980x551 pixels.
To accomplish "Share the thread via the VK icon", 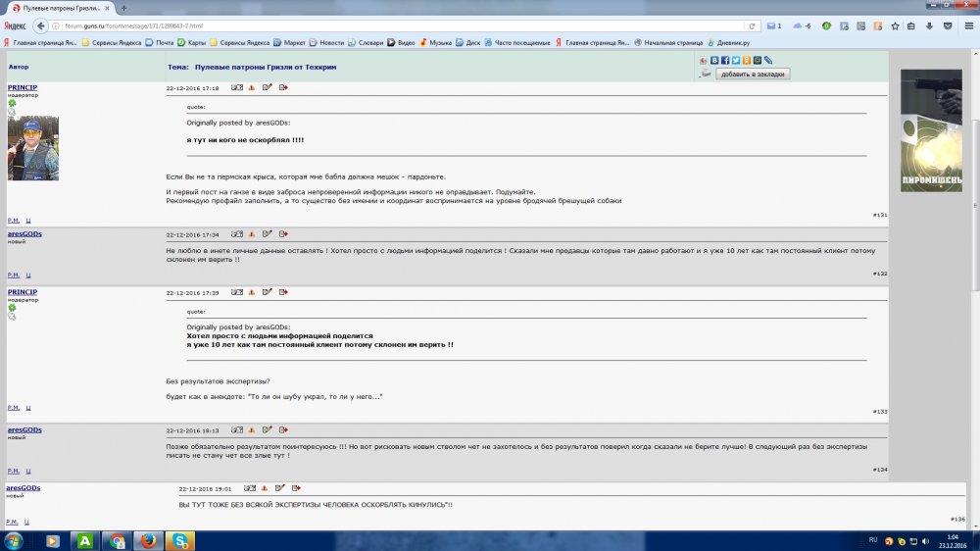I will [x=714, y=61].
